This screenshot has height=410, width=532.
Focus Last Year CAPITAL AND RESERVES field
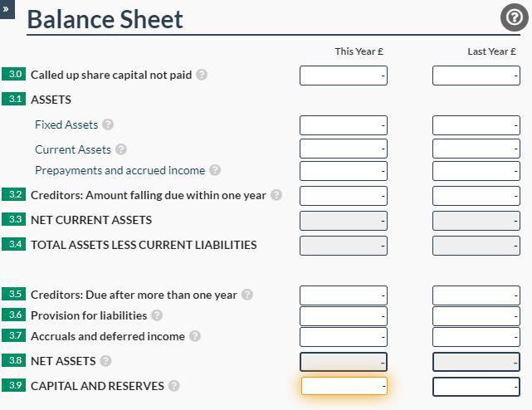(476, 387)
